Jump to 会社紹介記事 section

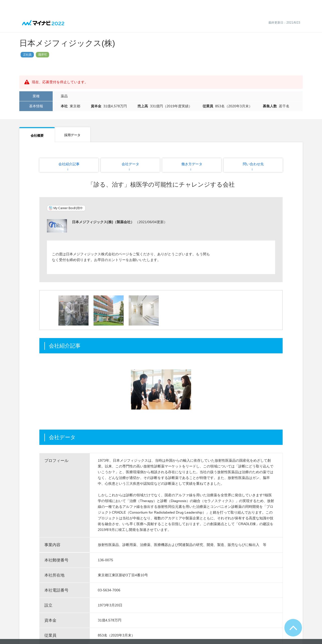coord(69,165)
